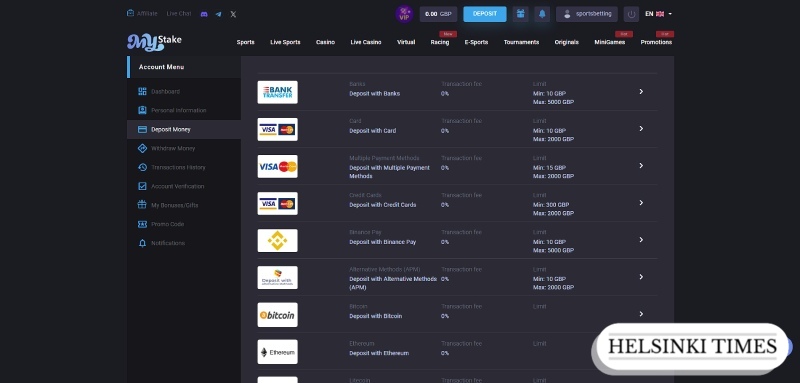Open the Telegram icon link

tap(218, 14)
